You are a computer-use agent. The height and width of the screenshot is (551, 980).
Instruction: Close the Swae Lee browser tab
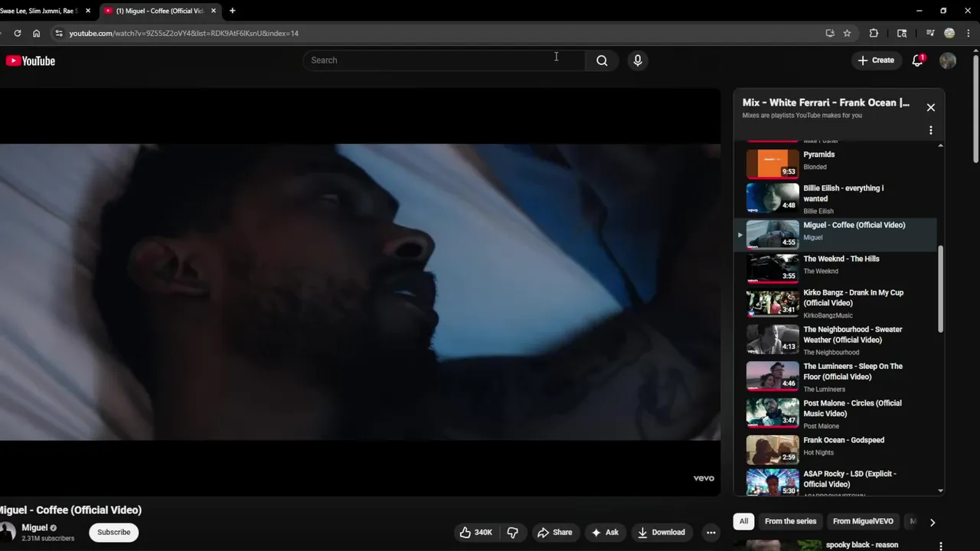pyautogui.click(x=88, y=11)
